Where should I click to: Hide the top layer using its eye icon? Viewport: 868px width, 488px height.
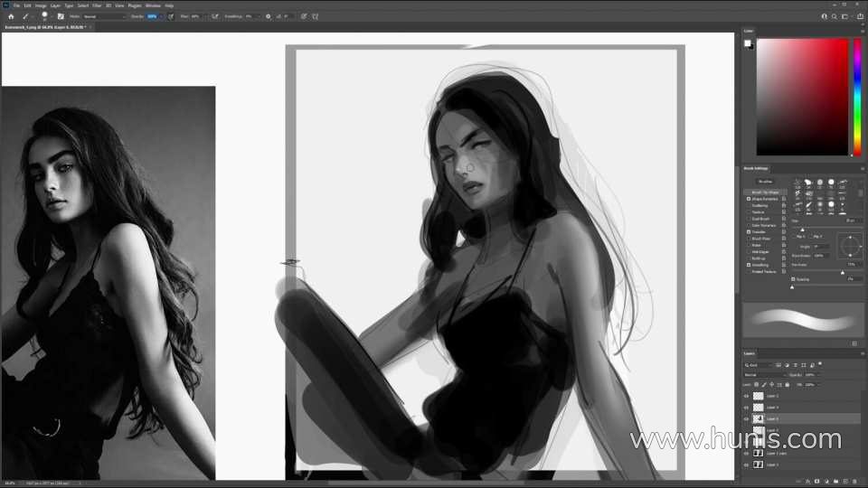(x=746, y=396)
